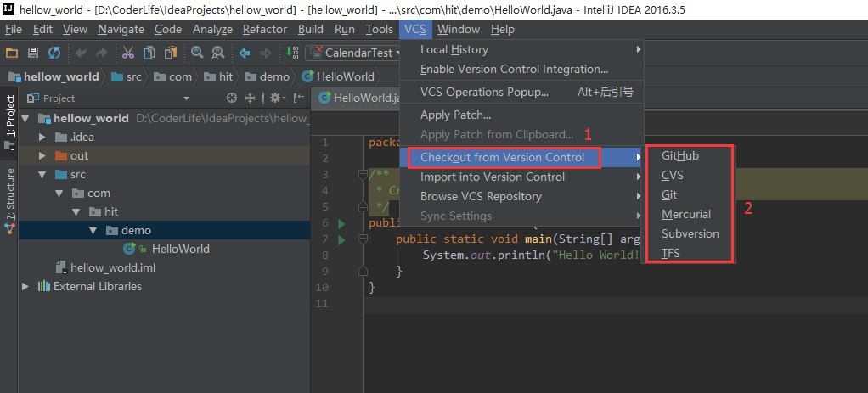The image size is (868, 393).
Task: Open Browse VCS Repository submenu
Action: [x=522, y=197]
